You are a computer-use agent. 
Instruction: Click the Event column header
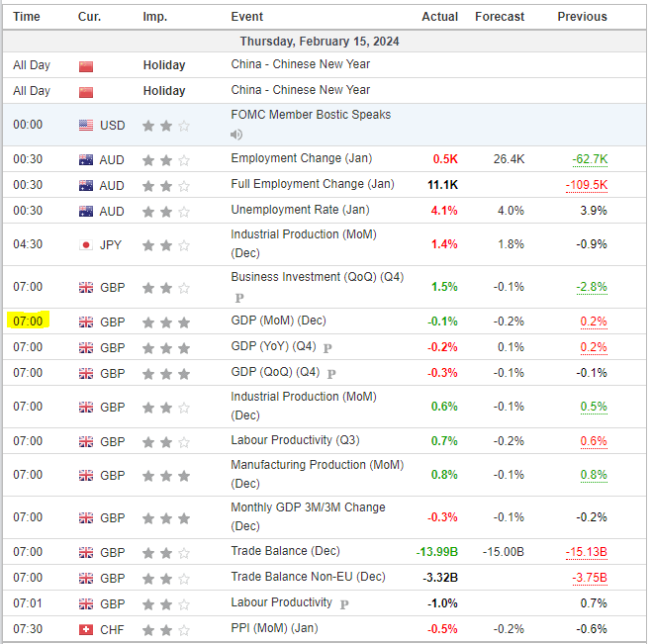coord(246,17)
